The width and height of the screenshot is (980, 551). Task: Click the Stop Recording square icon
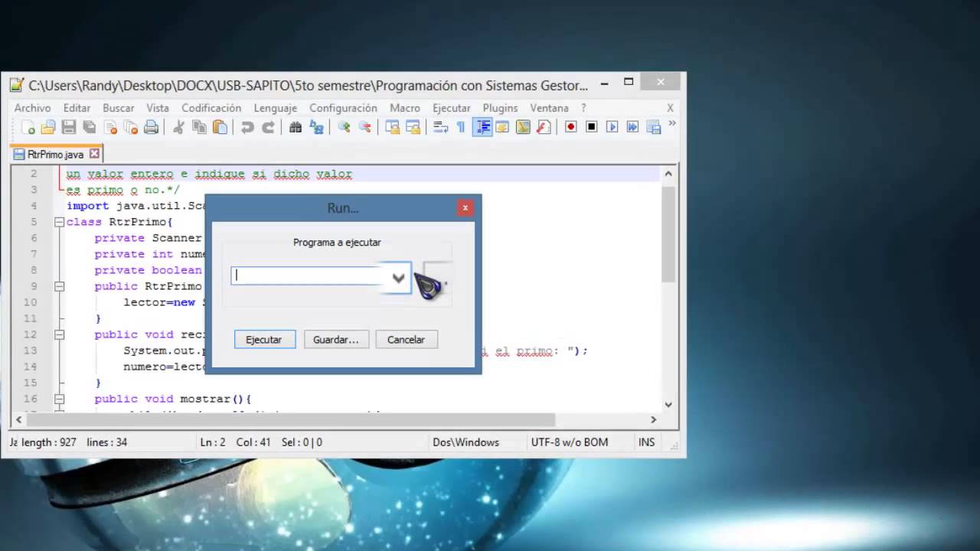(591, 127)
